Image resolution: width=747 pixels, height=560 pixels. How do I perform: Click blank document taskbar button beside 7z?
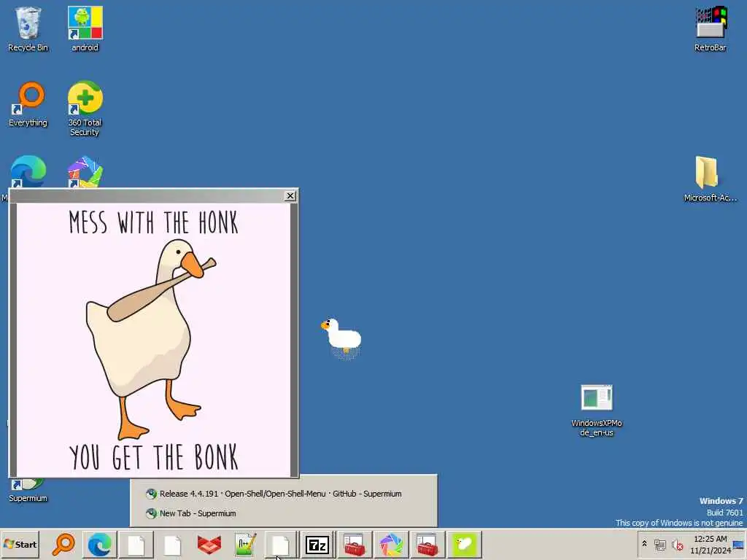pos(281,544)
